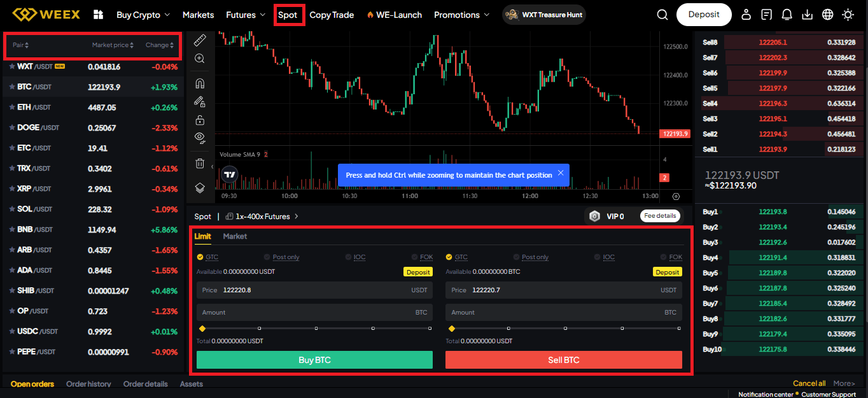The height and width of the screenshot is (398, 868).
Task: Switch to the Market order tab
Action: point(235,236)
